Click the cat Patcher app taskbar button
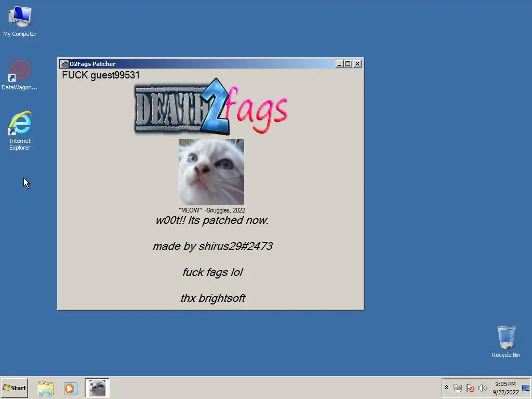Screen dimensions: 532x399 click(97, 388)
